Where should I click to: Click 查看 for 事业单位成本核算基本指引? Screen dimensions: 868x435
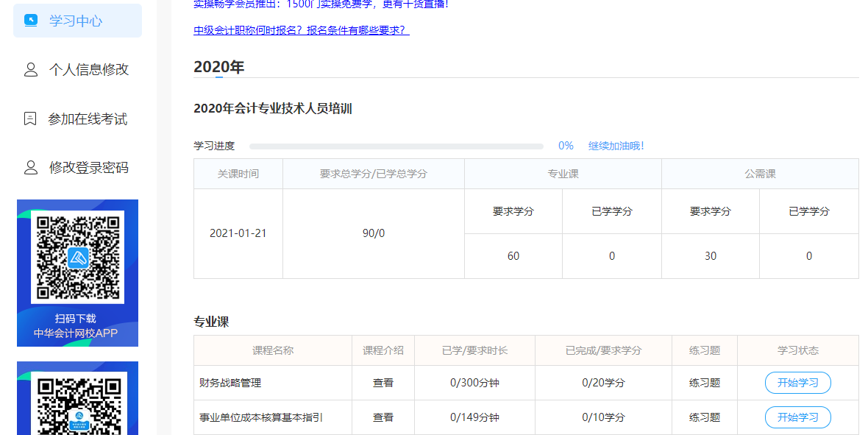point(383,418)
